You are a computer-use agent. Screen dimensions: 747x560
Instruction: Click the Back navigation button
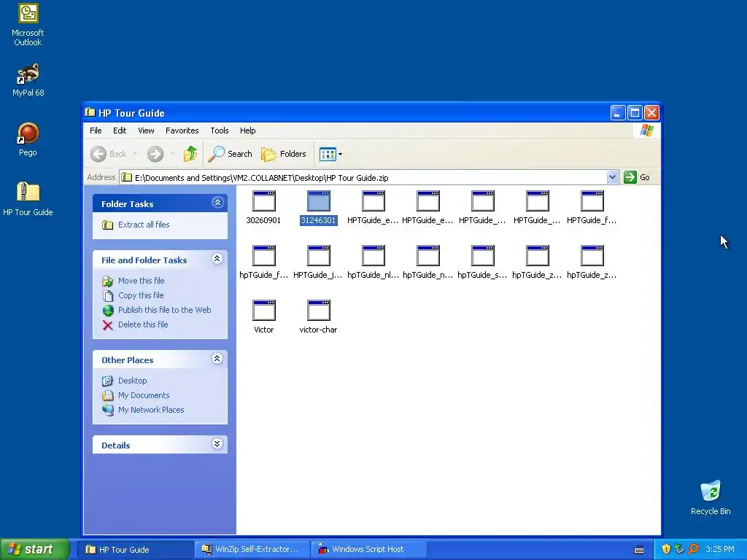(109, 154)
